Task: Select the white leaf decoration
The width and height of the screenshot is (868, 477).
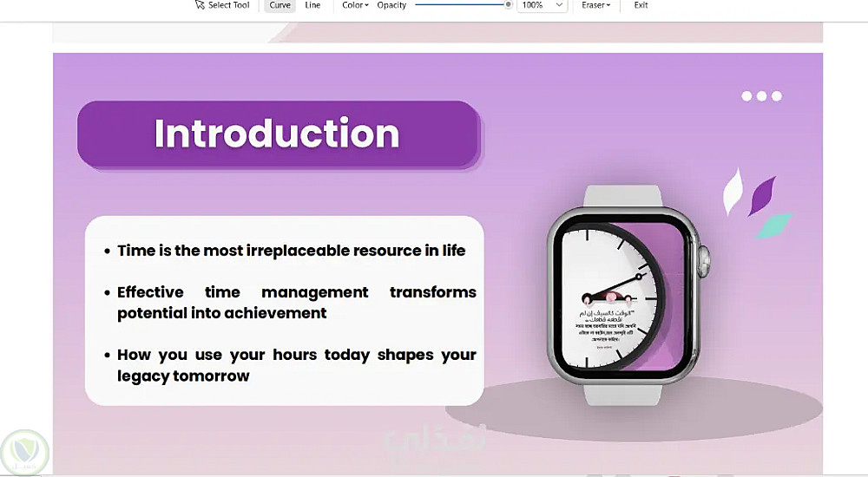Action: click(x=733, y=191)
